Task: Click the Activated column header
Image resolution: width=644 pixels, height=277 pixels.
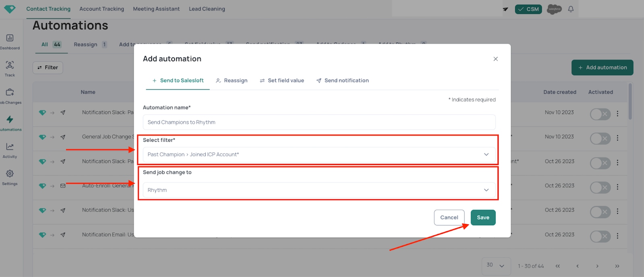Action: click(601, 92)
